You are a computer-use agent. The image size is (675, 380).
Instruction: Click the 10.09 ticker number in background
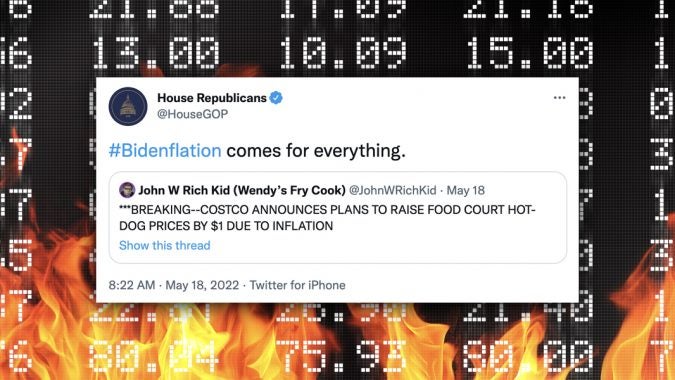click(x=343, y=53)
